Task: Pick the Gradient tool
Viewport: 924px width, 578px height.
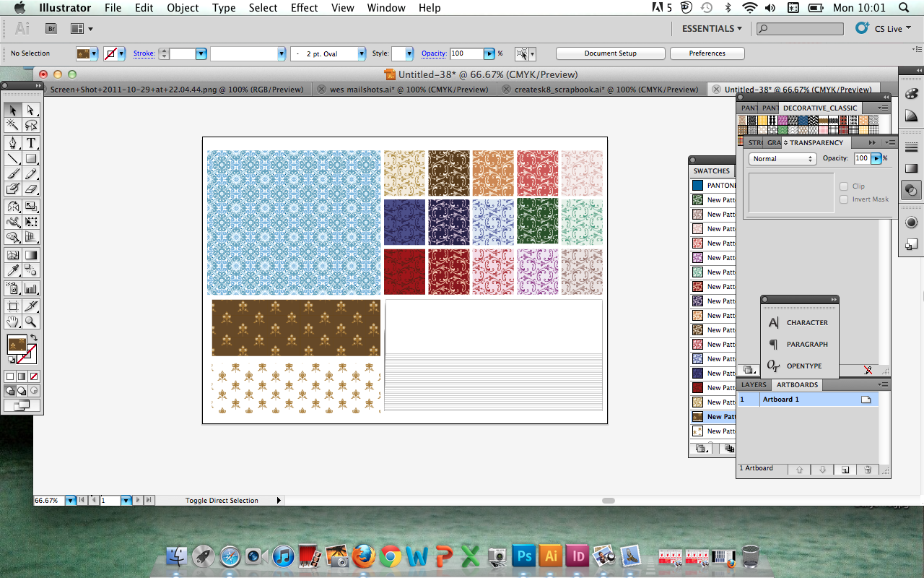Action: point(31,254)
